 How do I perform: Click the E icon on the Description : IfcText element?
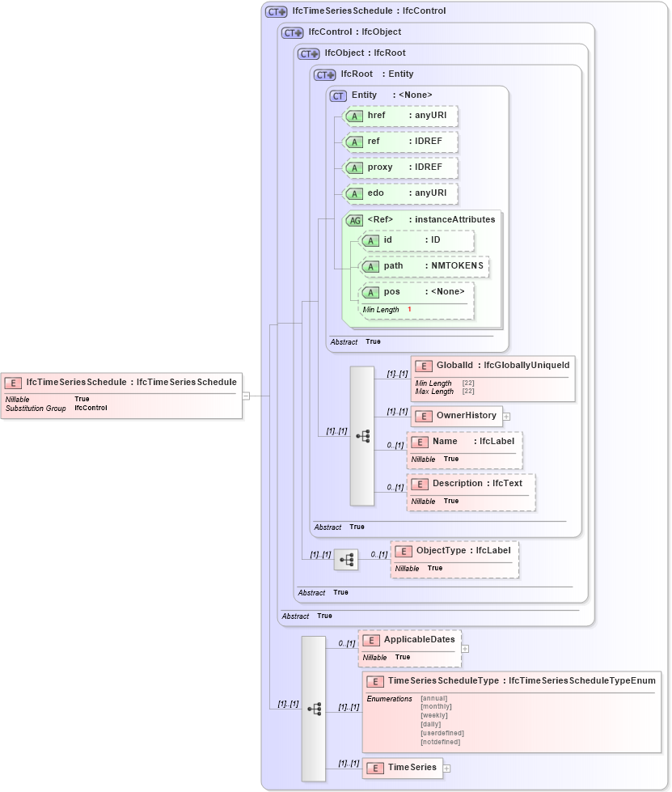(x=420, y=484)
